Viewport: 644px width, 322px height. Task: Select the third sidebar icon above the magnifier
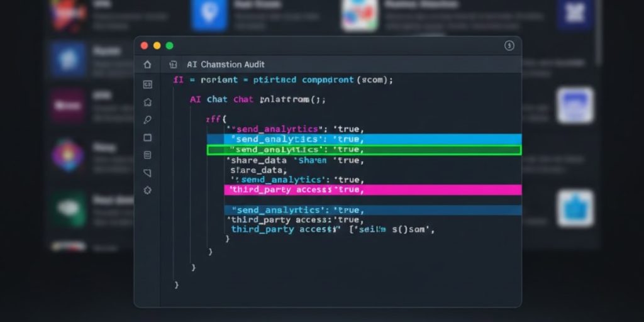(x=147, y=102)
